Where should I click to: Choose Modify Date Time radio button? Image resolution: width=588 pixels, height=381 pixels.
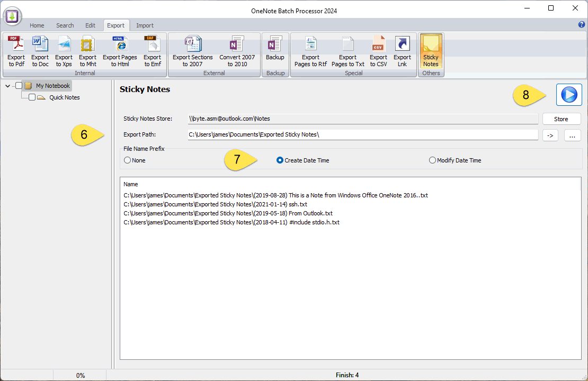(x=432, y=160)
